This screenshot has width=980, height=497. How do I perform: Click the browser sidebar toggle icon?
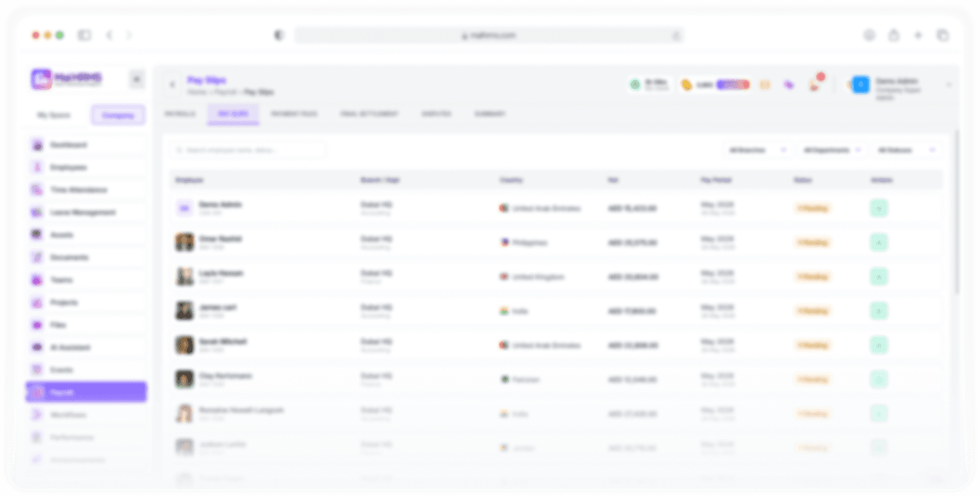(x=84, y=35)
